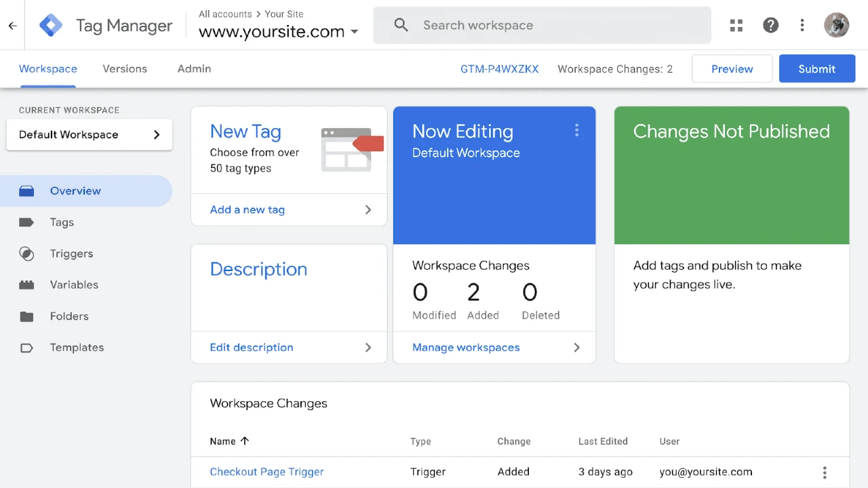Click the Triggers sidebar icon
The width and height of the screenshot is (868, 488).
point(26,253)
